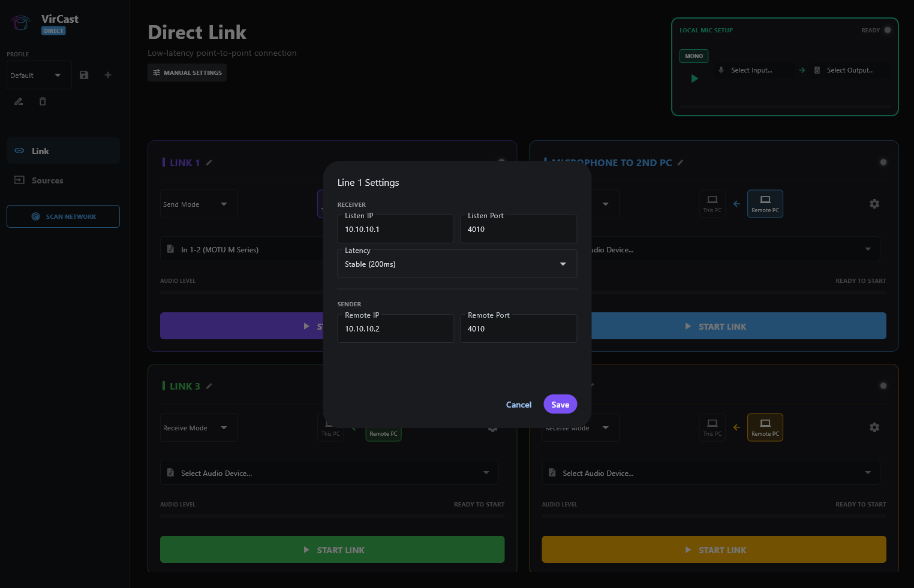Go to the Sources sidebar item
The height and width of the screenshot is (588, 914).
(47, 180)
